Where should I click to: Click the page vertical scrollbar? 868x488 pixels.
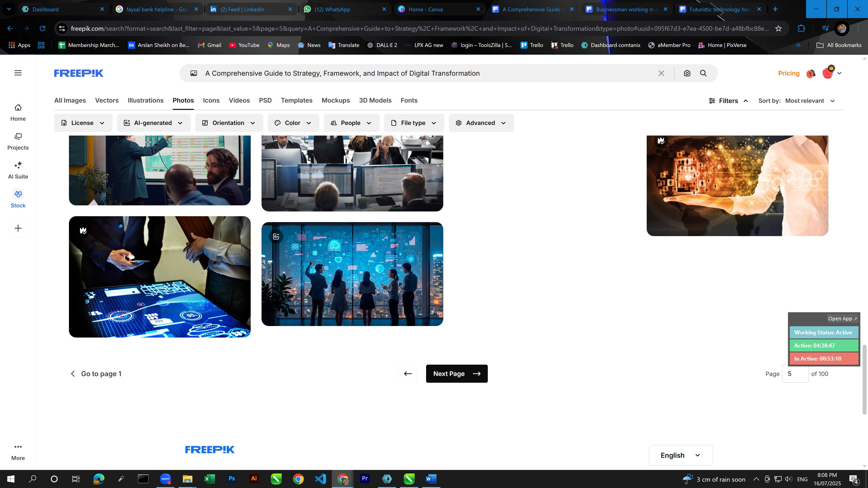coord(864,380)
